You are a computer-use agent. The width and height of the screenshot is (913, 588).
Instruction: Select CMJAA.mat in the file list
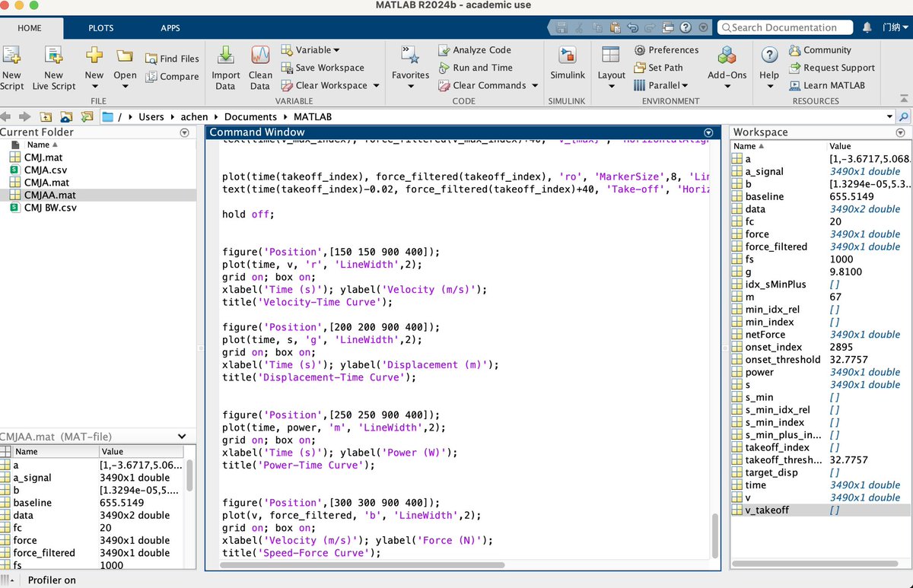tap(97, 195)
